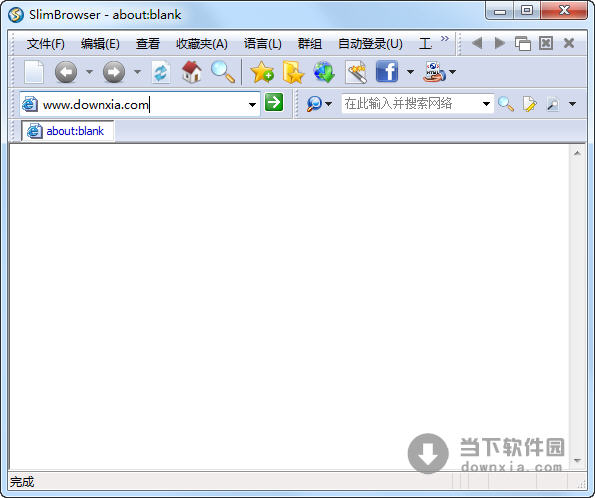Open the 查看 menu
This screenshot has width=595, height=498.
[148, 44]
